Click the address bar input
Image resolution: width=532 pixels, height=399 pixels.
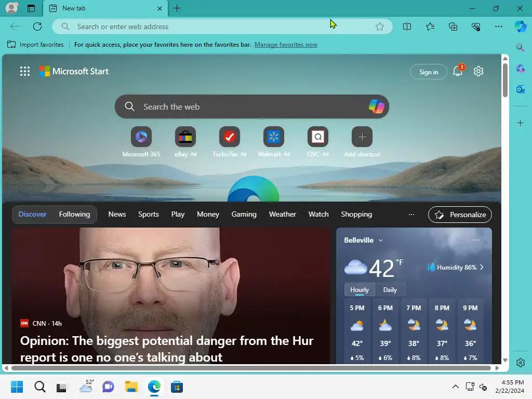click(x=222, y=26)
